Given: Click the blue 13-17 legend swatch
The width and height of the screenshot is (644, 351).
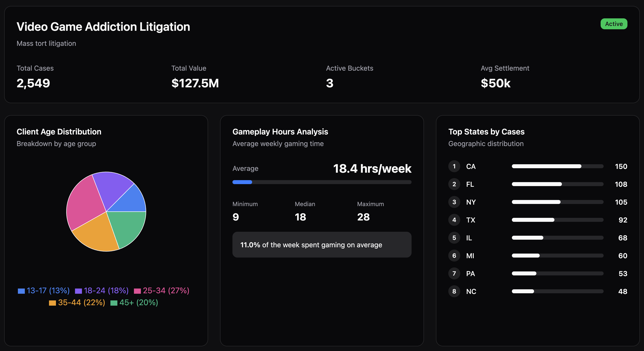Looking at the screenshot, I should pyautogui.click(x=21, y=291).
